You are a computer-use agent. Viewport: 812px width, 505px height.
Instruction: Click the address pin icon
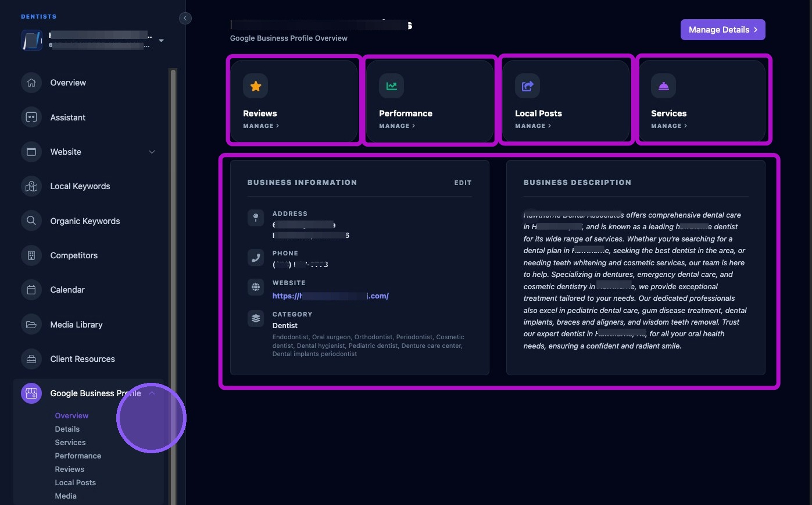click(256, 218)
